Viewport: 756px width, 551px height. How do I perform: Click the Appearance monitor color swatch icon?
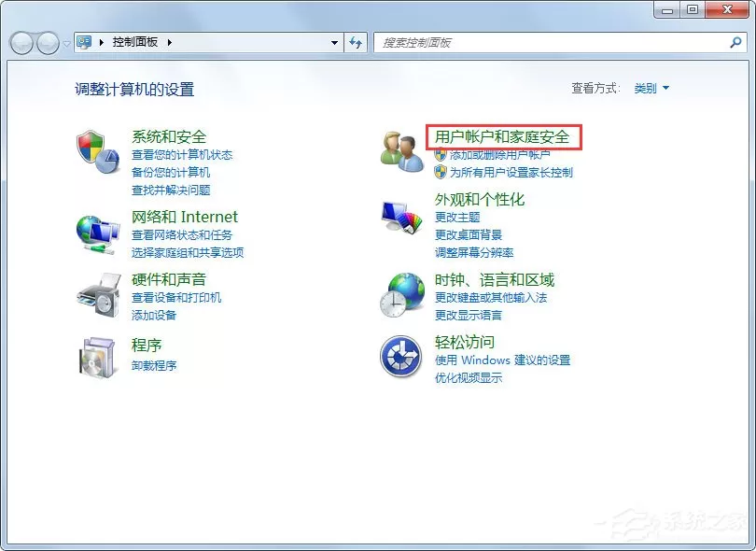(x=401, y=217)
